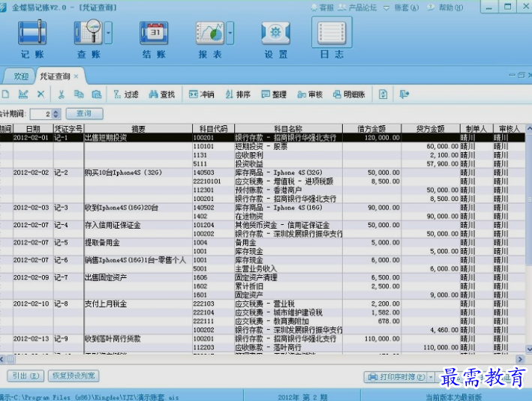The height and width of the screenshot is (401, 532).
Task: Click the 贷方金额 column header
Action: [430, 129]
